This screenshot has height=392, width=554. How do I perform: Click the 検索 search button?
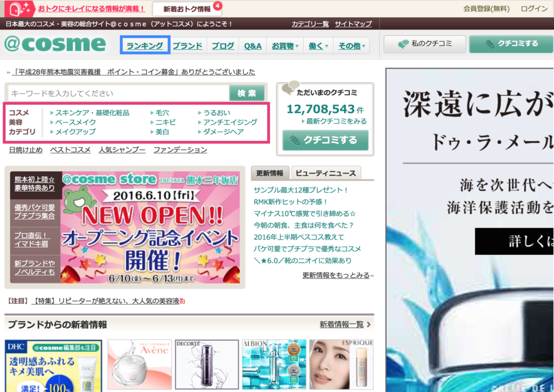point(247,93)
